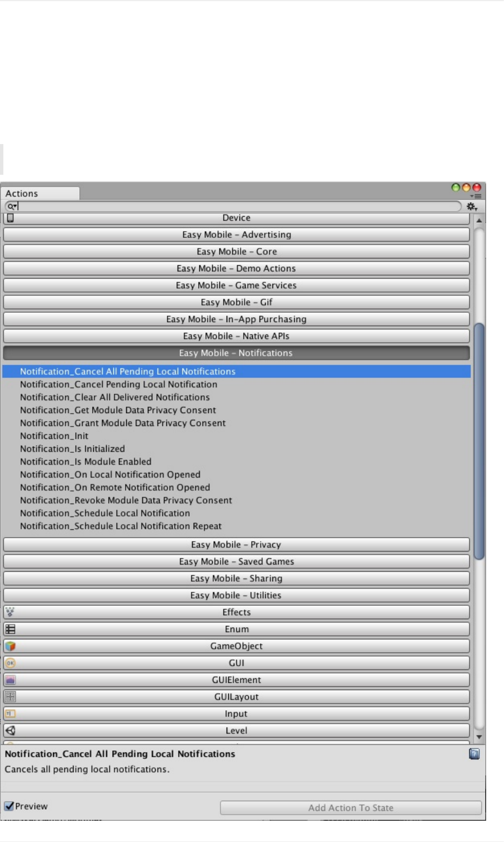
Task: Expand Easy Mobile - Core category
Action: (237, 251)
